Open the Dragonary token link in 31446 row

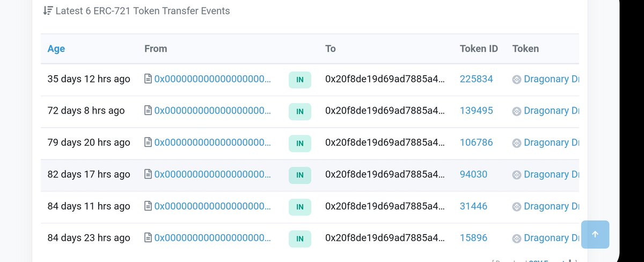click(x=551, y=206)
